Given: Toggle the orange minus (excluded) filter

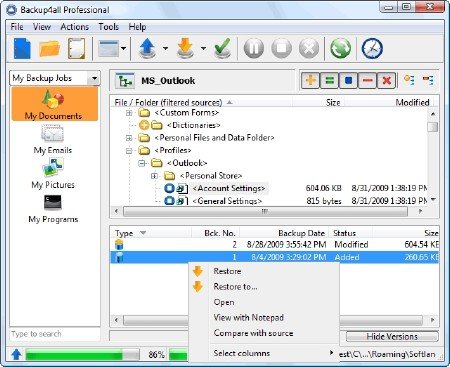Looking at the screenshot, I should pyautogui.click(x=367, y=80).
